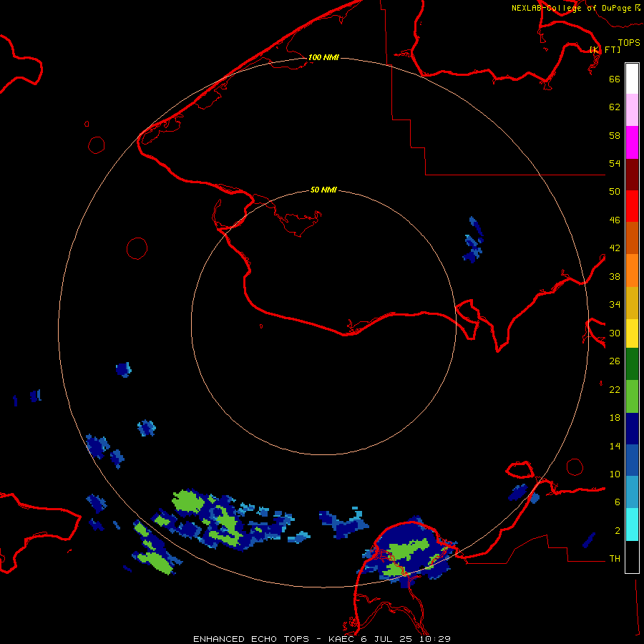Click the white swatch in the tops legend
Viewport: 644px width, 644px height.
click(x=632, y=79)
